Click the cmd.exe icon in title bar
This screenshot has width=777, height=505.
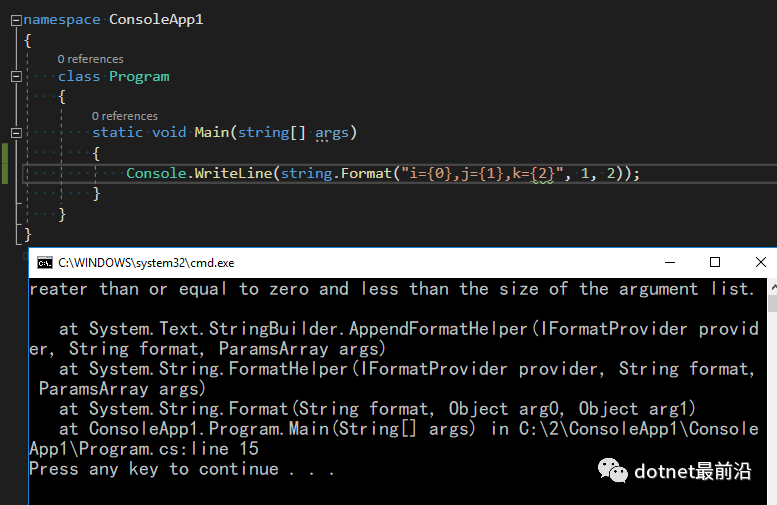pos(44,263)
